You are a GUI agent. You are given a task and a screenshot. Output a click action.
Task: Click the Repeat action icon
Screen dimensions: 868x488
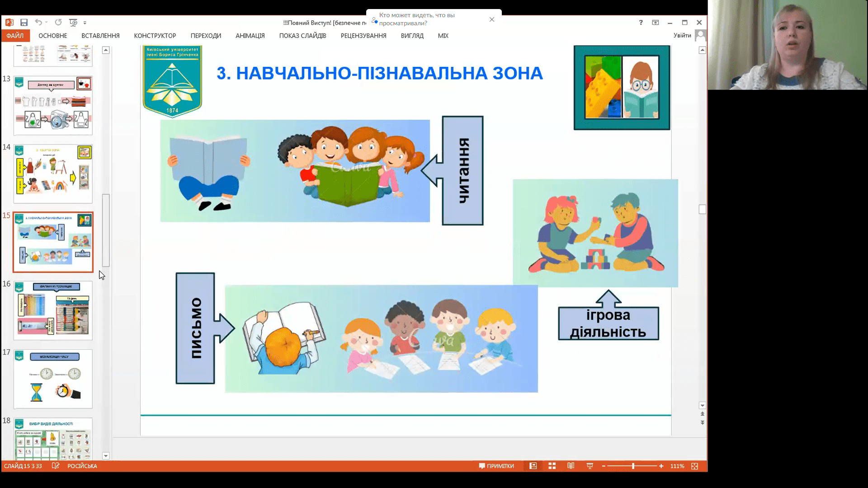coord(58,23)
